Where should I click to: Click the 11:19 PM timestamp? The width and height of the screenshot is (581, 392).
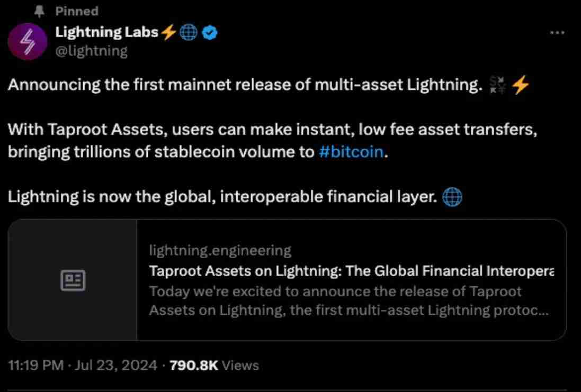coord(35,365)
